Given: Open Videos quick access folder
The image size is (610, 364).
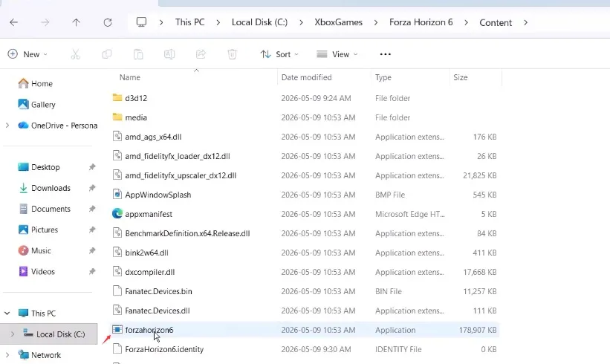Looking at the screenshot, I should [36, 271].
